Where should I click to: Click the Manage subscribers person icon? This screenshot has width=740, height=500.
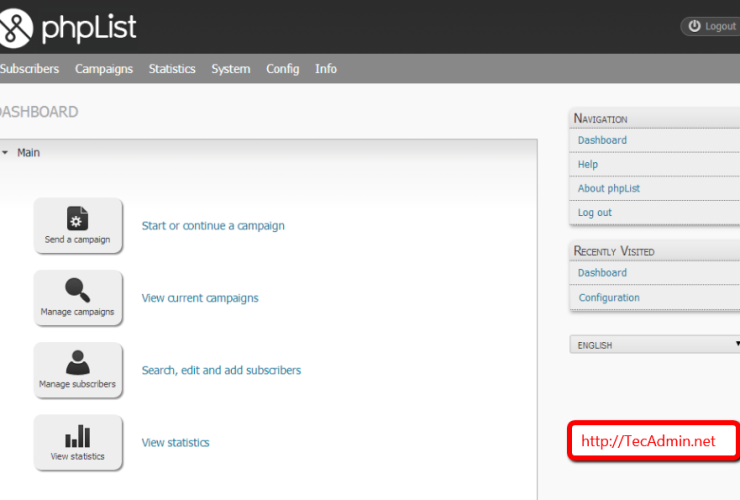[78, 362]
